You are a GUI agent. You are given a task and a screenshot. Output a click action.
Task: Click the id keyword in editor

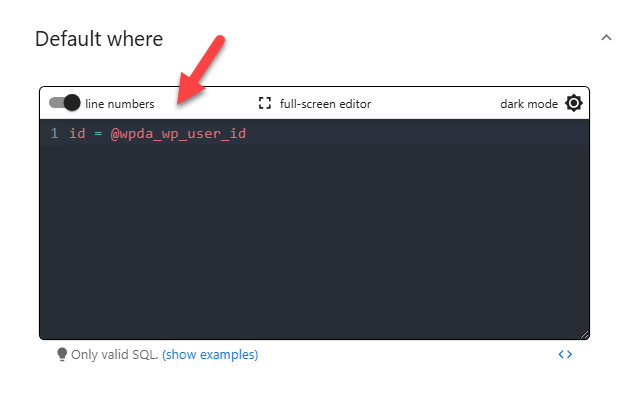pyautogui.click(x=77, y=133)
